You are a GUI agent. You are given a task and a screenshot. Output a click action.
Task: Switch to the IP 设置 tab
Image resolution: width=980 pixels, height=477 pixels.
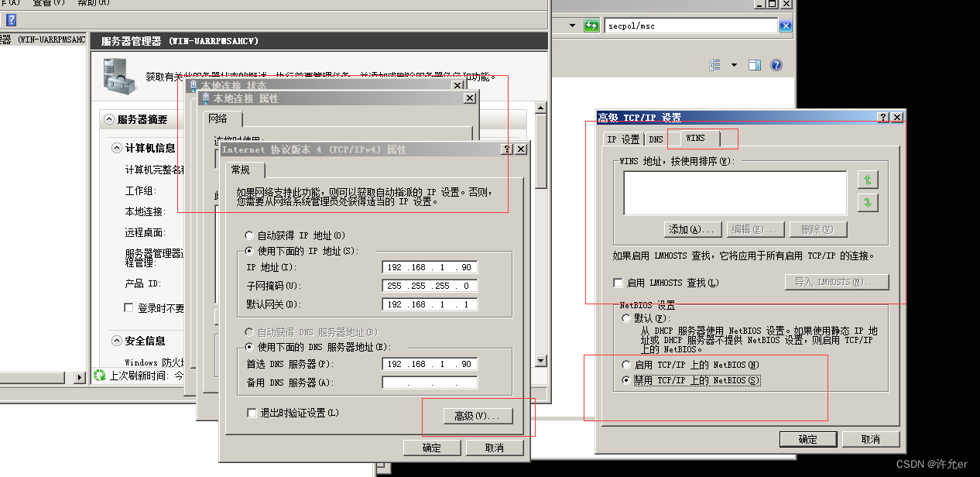tap(623, 139)
